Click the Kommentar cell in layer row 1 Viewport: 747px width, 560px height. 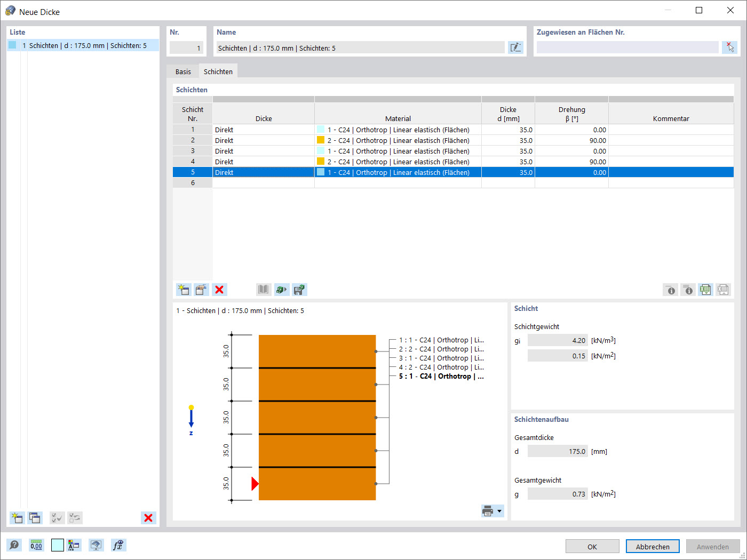[x=671, y=130]
